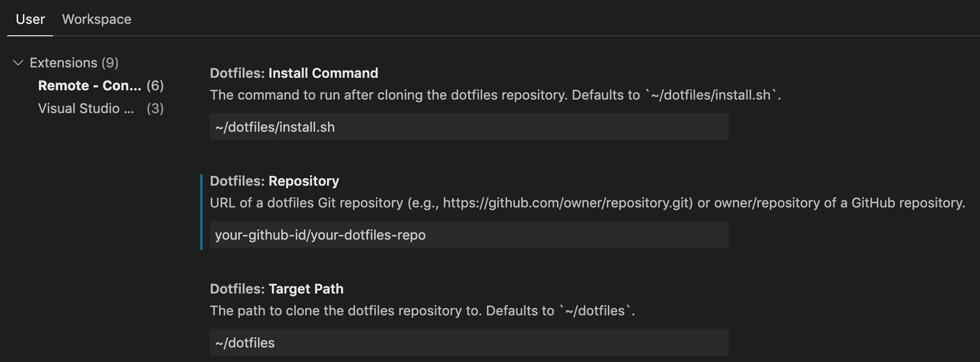This screenshot has height=362, width=980.
Task: Click the (6) count beside Remote - Con...
Action: point(155,86)
